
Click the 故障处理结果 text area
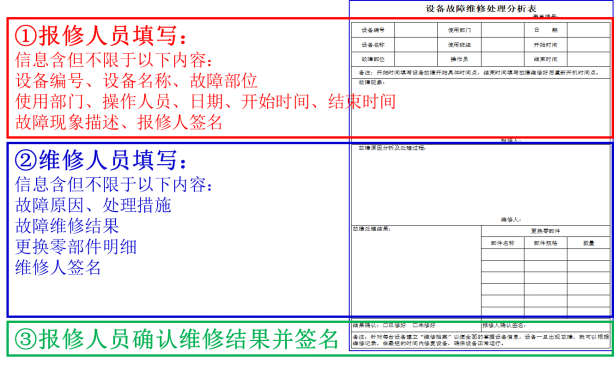pos(416,273)
